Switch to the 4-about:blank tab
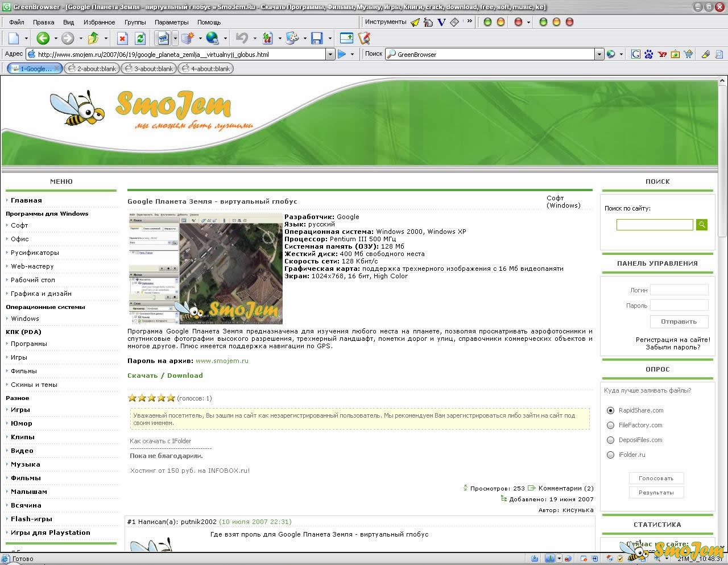The width and height of the screenshot is (728, 565). [x=206, y=69]
